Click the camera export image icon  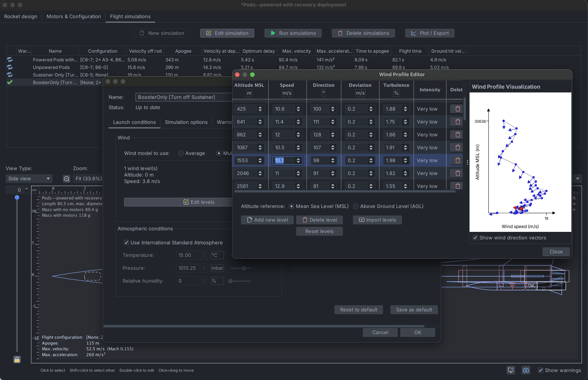click(x=526, y=370)
